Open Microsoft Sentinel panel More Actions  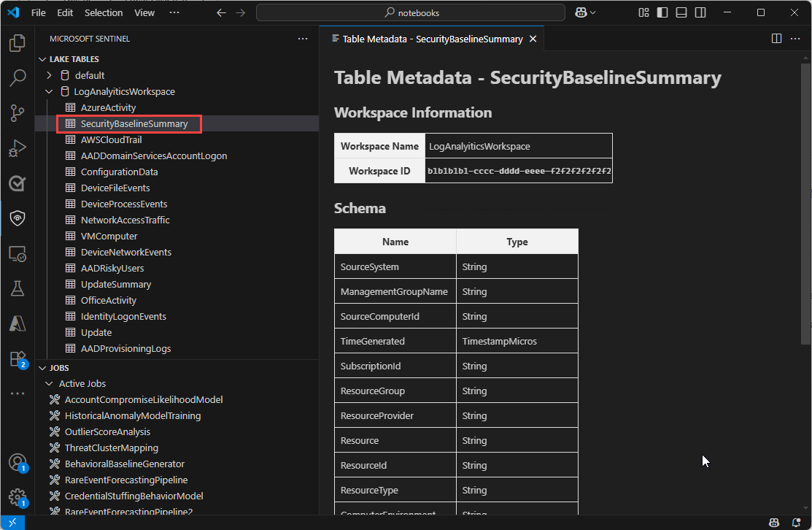(x=303, y=39)
